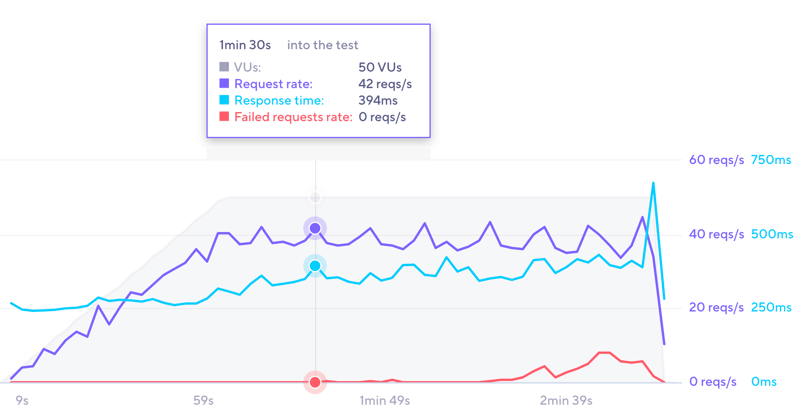Click the gray VUs legend square in tooltip
Screen dimensions: 800x411
pos(224,68)
